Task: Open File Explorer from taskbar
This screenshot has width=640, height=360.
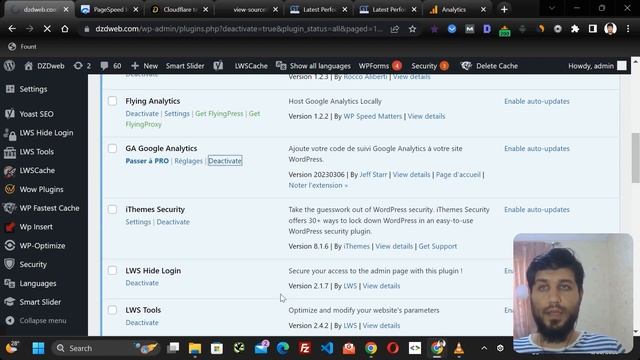Action: (195, 348)
